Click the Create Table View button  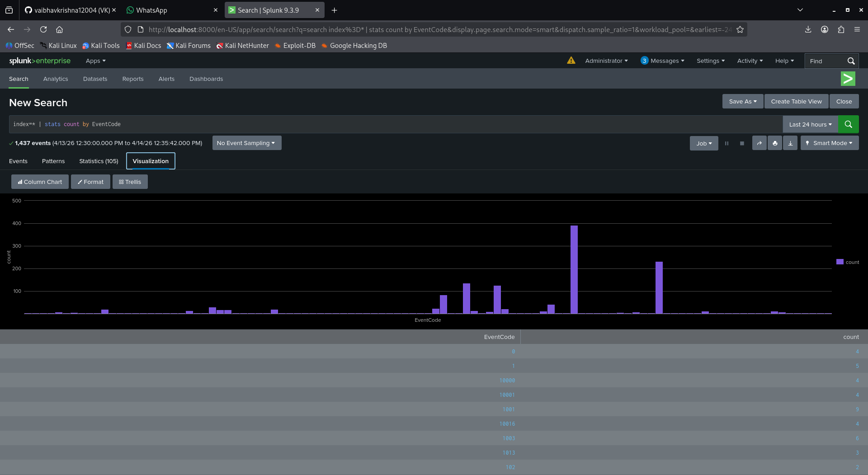[796, 102]
